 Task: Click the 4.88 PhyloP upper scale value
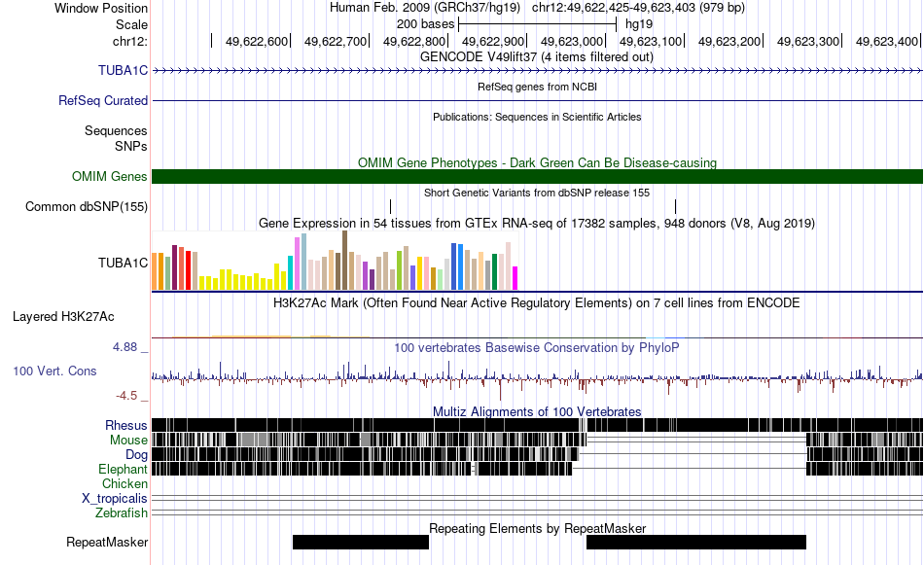[x=124, y=347]
